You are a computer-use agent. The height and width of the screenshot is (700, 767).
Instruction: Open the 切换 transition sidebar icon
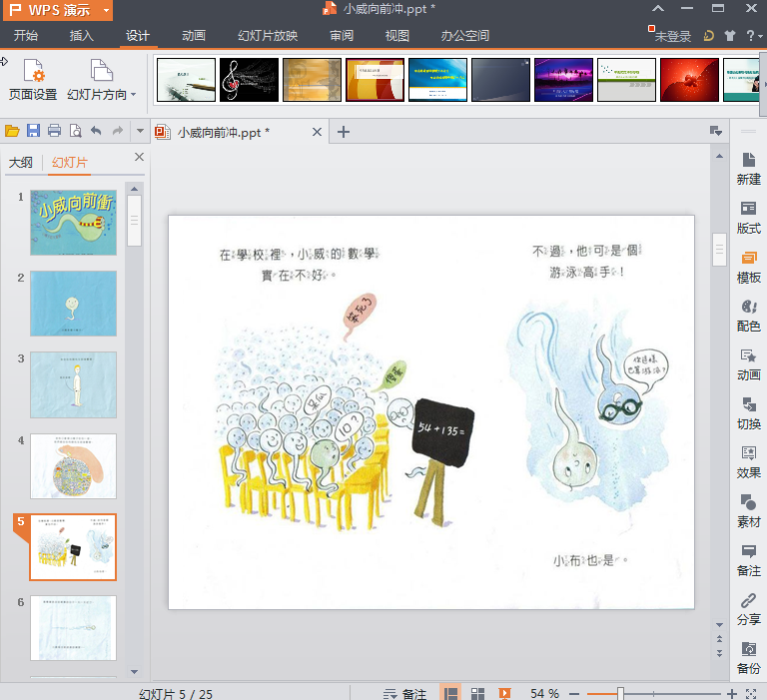pyautogui.click(x=748, y=413)
